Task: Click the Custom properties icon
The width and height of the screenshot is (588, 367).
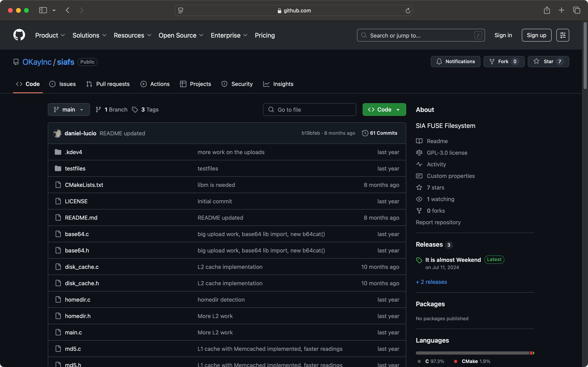Action: click(419, 176)
